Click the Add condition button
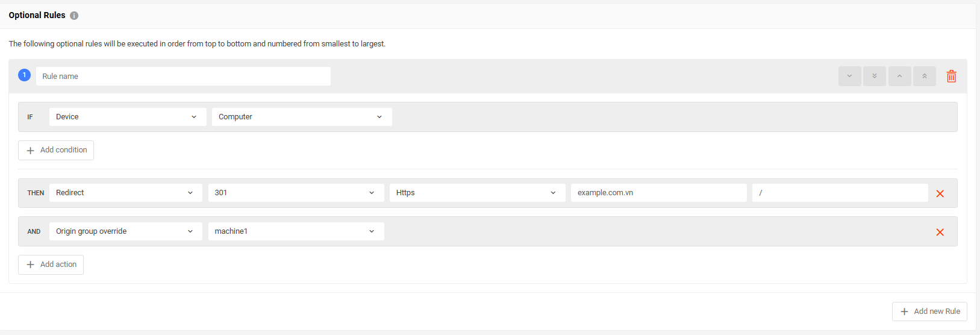The height and width of the screenshot is (335, 980). (x=56, y=150)
